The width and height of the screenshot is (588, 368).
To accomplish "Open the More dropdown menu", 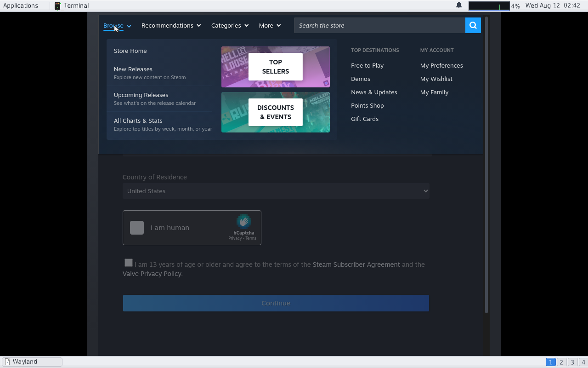I will pyautogui.click(x=270, y=25).
